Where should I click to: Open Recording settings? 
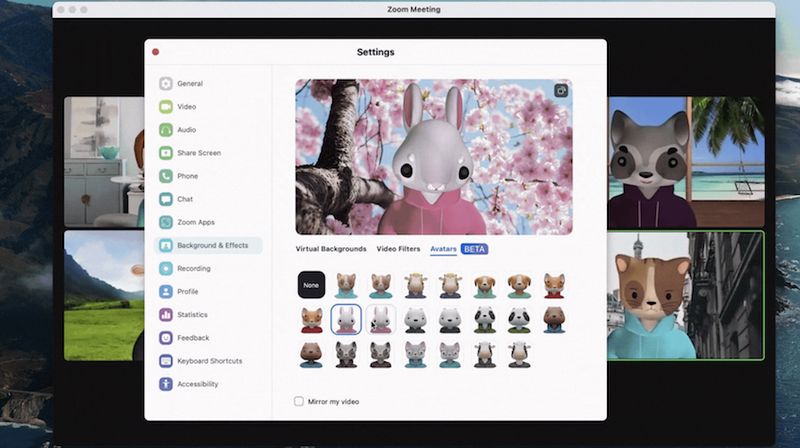pyautogui.click(x=193, y=268)
